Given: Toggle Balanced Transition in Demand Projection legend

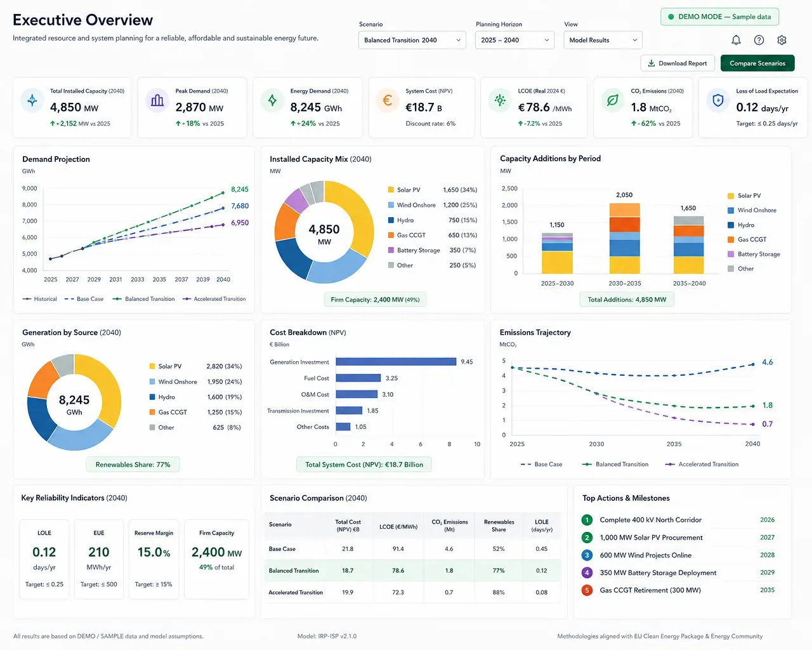Looking at the screenshot, I should tap(143, 299).
